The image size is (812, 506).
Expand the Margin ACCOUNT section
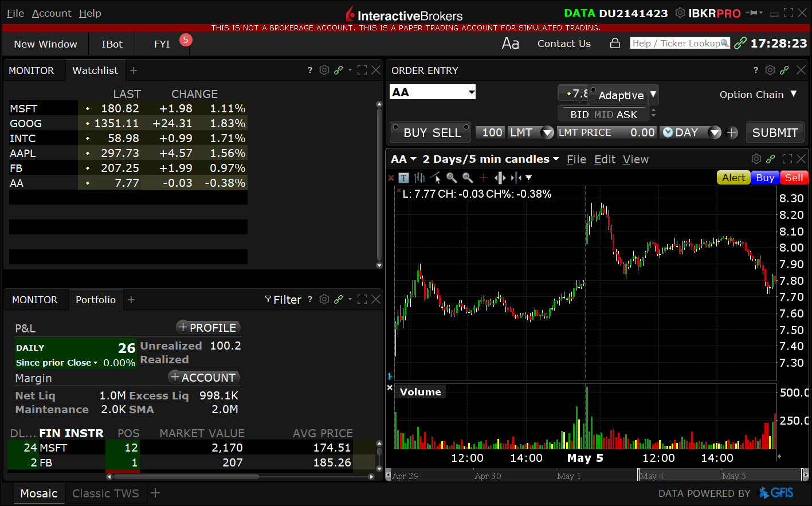point(203,377)
